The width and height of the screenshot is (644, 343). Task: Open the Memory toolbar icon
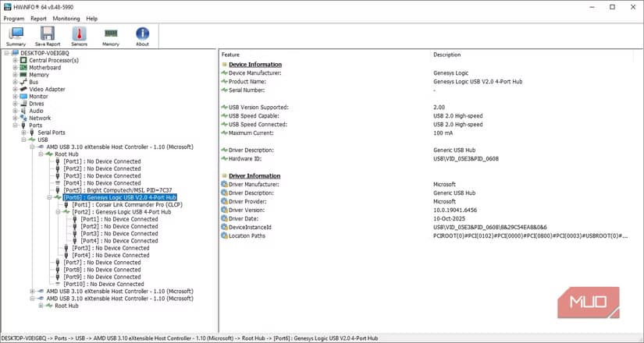point(111,34)
